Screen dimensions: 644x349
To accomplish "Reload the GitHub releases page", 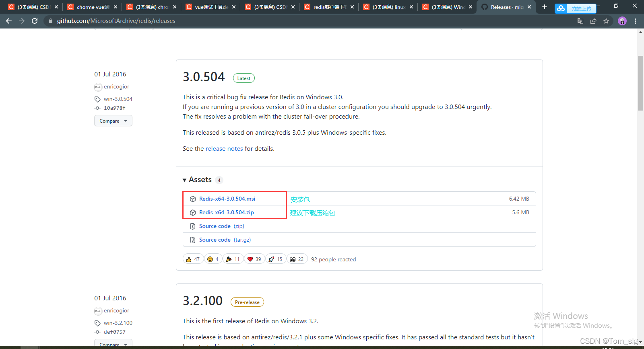I will click(35, 21).
